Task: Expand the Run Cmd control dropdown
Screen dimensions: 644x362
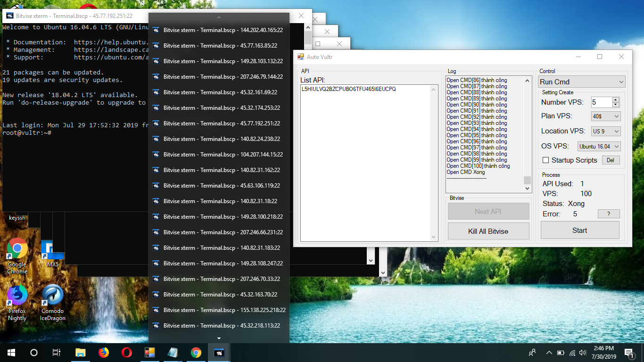Action: point(582,82)
